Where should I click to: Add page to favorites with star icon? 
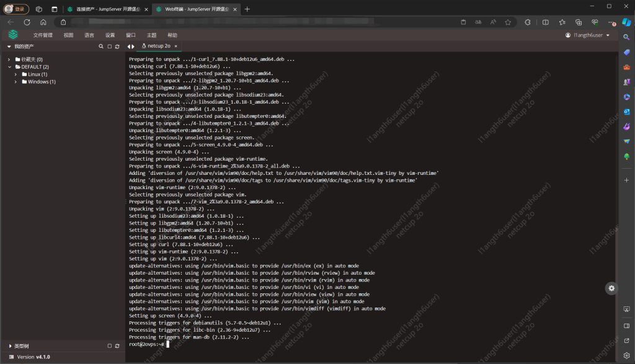pyautogui.click(x=507, y=21)
